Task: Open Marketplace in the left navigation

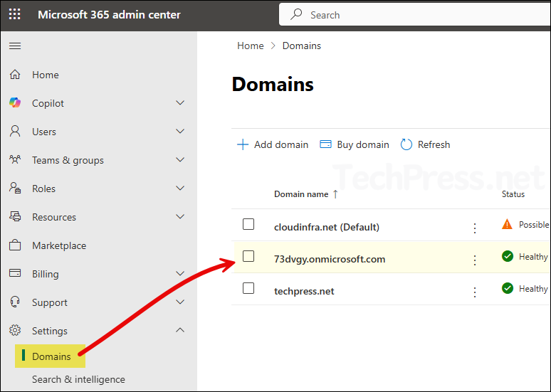Action: tap(59, 245)
